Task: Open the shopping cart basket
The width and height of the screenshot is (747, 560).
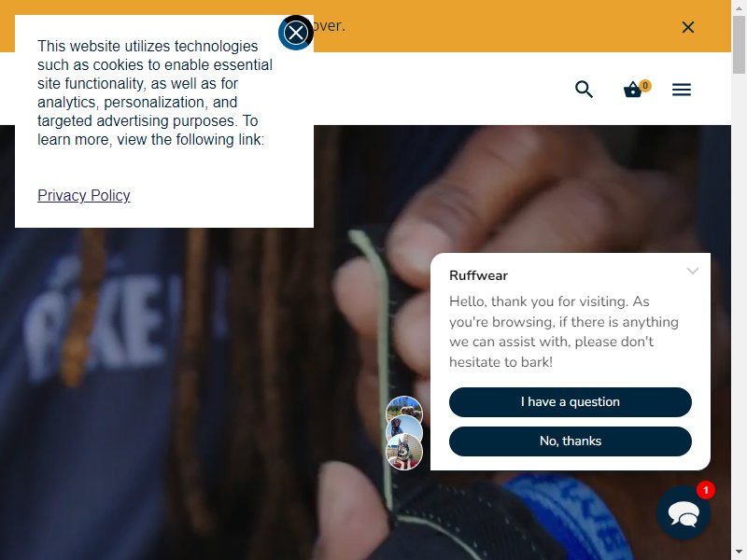Action: (x=633, y=90)
